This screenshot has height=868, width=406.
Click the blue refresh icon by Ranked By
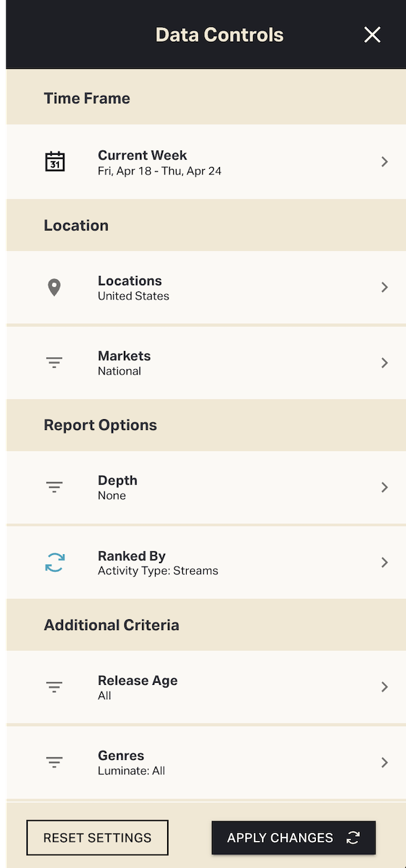[x=55, y=562]
